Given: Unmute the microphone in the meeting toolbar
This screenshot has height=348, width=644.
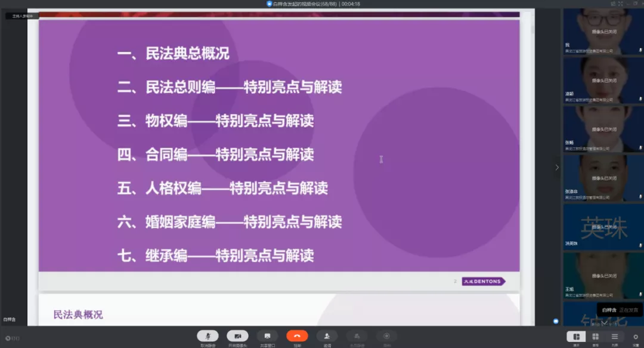Looking at the screenshot, I should point(208,336).
